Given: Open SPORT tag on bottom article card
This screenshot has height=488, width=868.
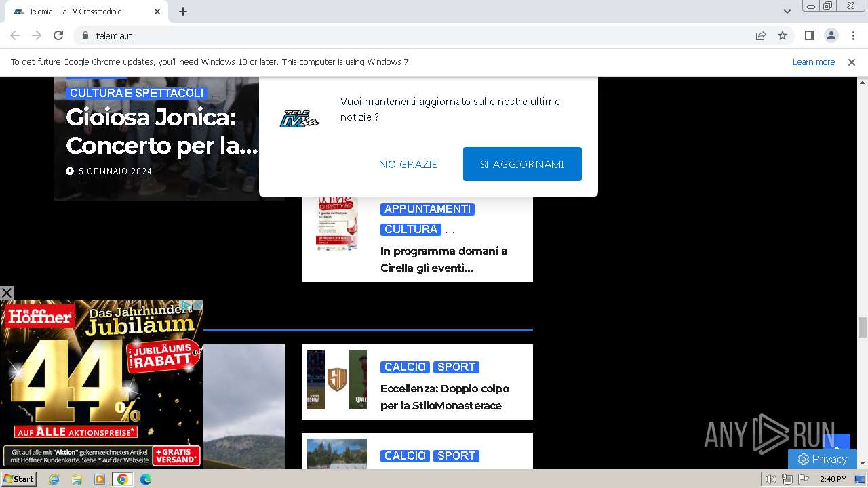Looking at the screenshot, I should [x=456, y=455].
